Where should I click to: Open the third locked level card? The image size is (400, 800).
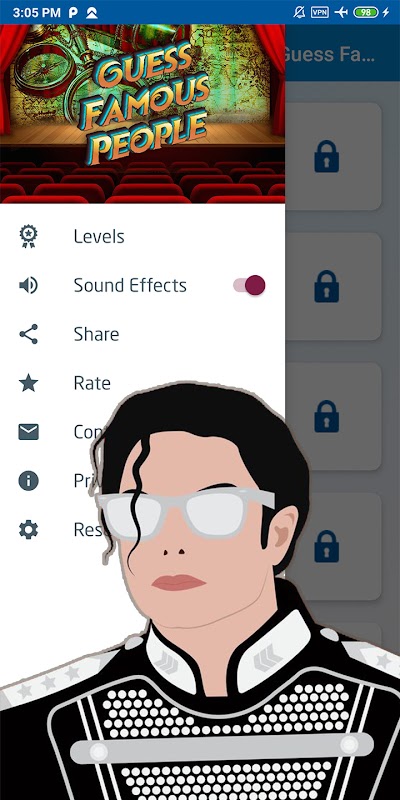[x=334, y=416]
